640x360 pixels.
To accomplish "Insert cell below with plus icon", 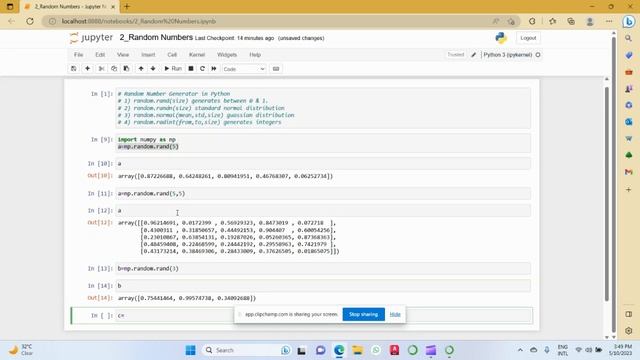I will click(x=87, y=69).
